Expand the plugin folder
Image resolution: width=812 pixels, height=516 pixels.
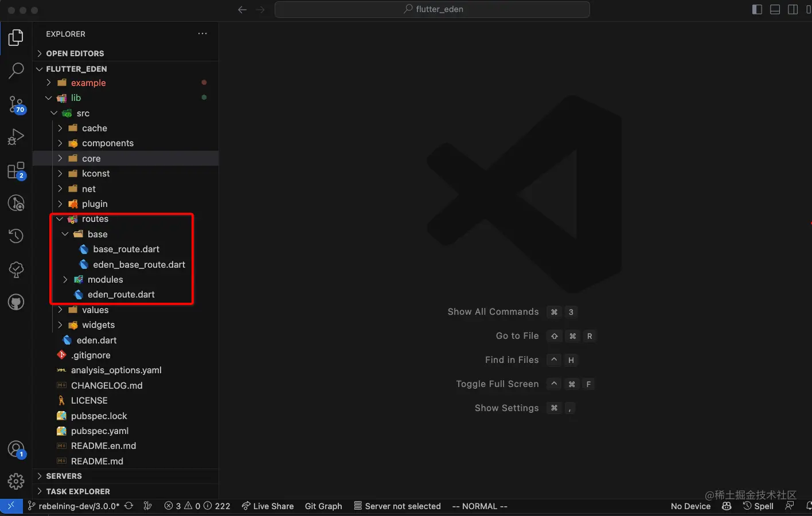point(126,204)
